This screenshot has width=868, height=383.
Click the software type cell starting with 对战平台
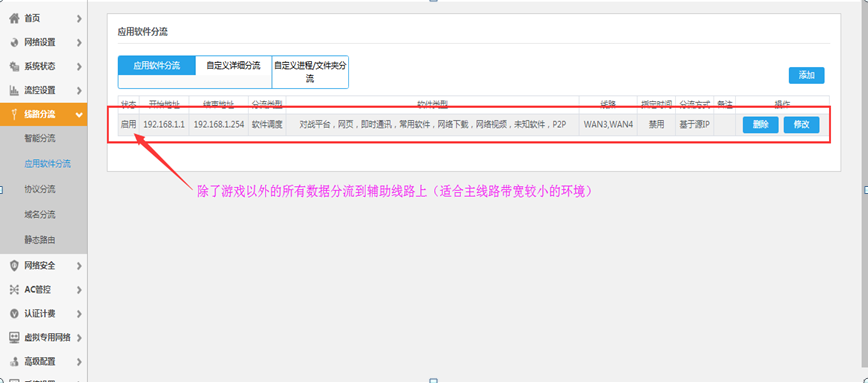pos(433,125)
